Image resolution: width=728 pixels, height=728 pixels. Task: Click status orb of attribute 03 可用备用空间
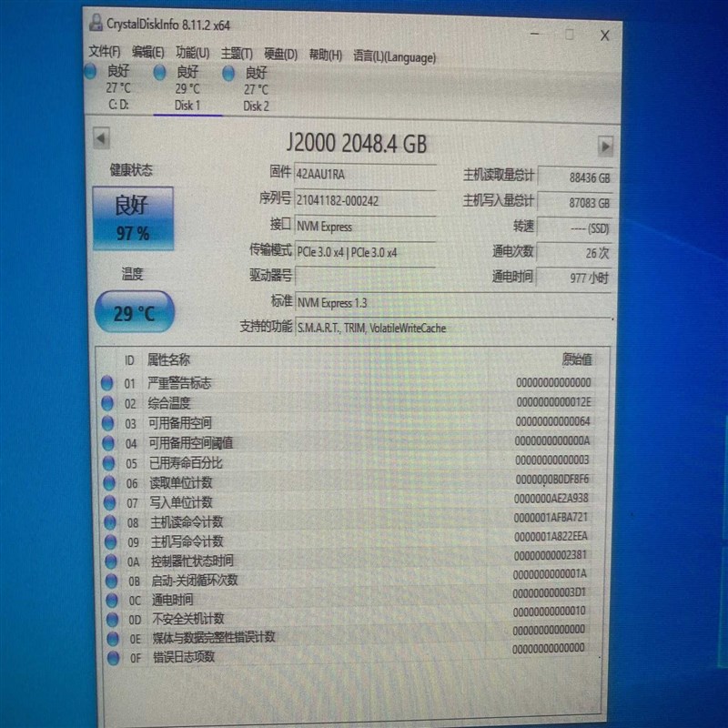point(107,422)
